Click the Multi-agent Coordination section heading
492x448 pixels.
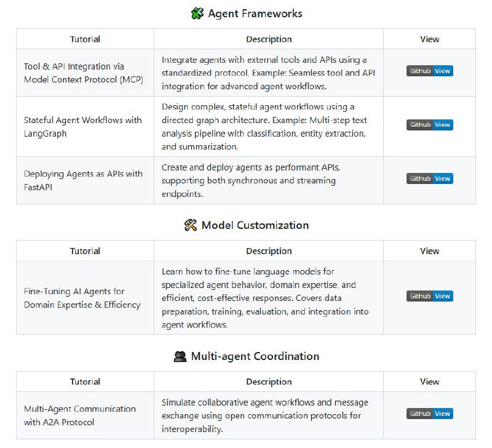coord(255,356)
